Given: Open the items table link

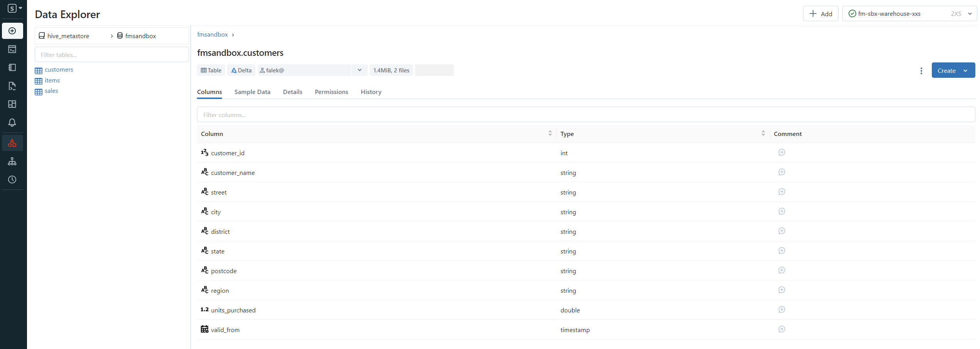Looking at the screenshot, I should click(x=52, y=81).
